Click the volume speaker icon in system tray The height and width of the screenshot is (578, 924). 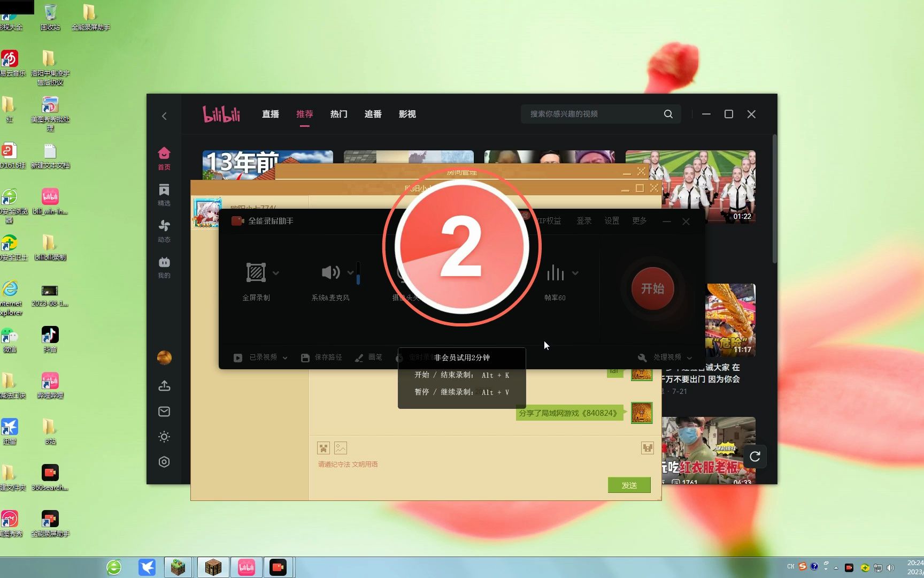(890, 567)
